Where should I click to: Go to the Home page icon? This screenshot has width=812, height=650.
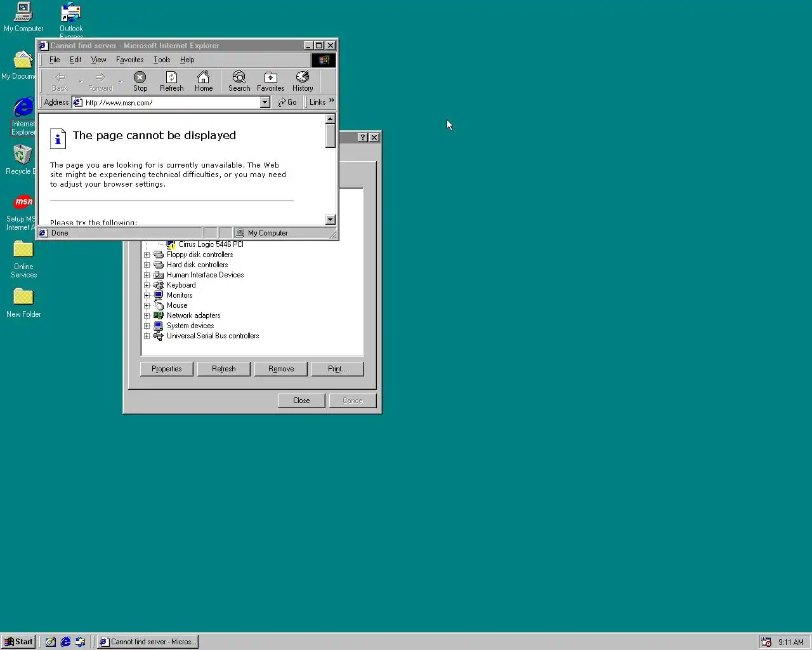pos(204,81)
